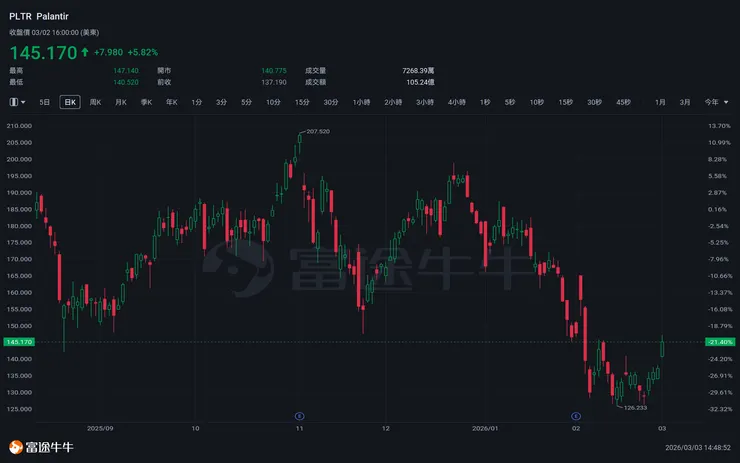Screen dimensions: 740x463
Task: Open the chart layout dropdown icon
Action: click(x=17, y=102)
